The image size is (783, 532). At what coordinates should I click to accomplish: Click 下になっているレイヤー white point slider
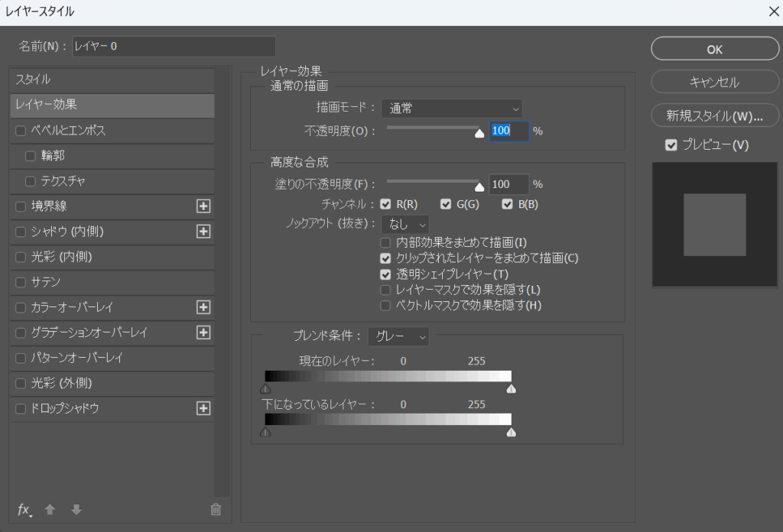pyautogui.click(x=512, y=432)
